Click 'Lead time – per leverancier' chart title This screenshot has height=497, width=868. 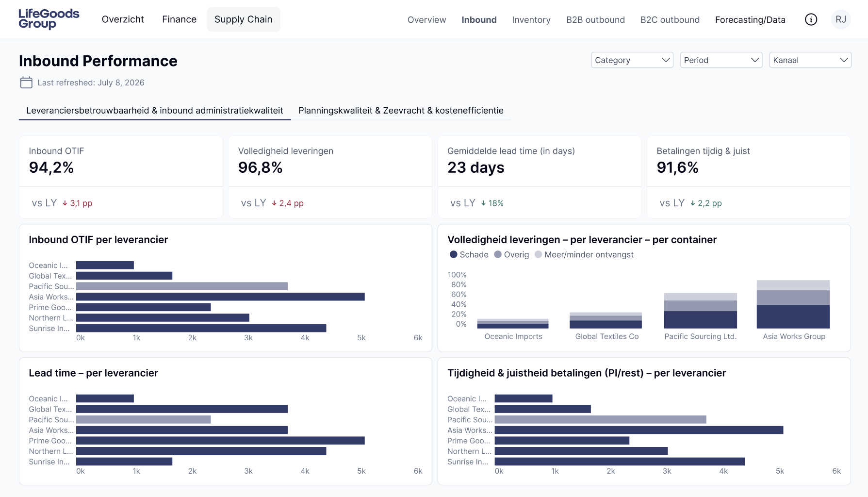point(93,373)
